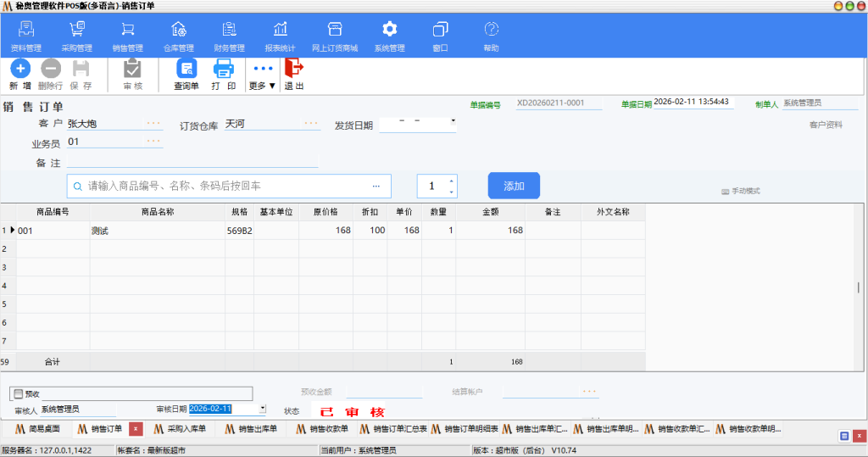Open 系统管理 gear icon
This screenshot has width=868, height=457.
tap(389, 31)
